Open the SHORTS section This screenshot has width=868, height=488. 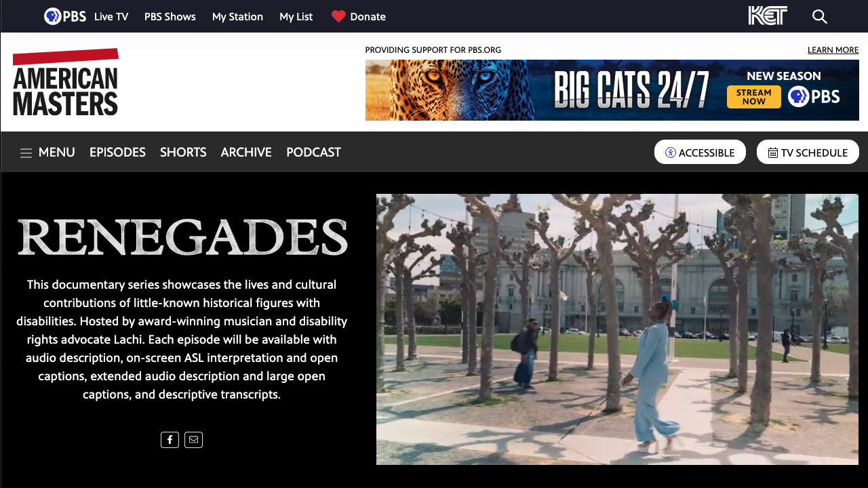183,152
